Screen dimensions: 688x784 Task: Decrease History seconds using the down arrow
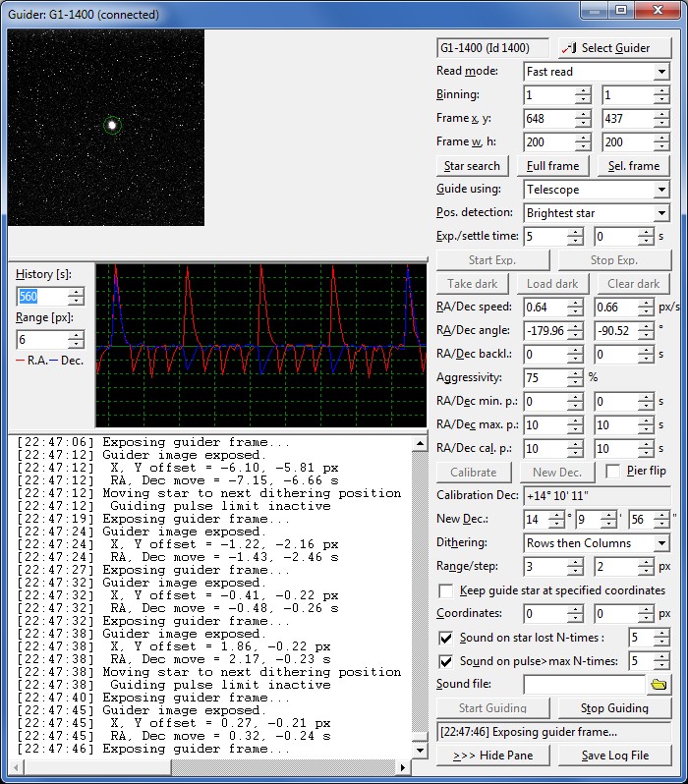coord(76,301)
